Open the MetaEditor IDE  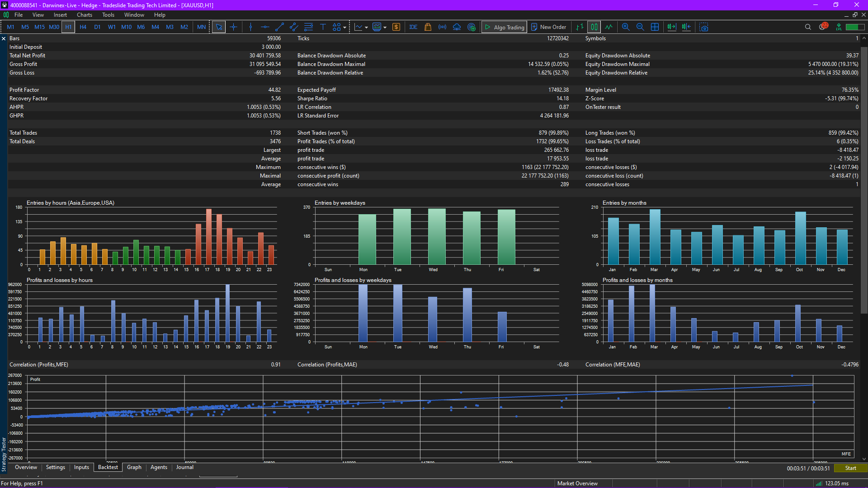tap(413, 27)
